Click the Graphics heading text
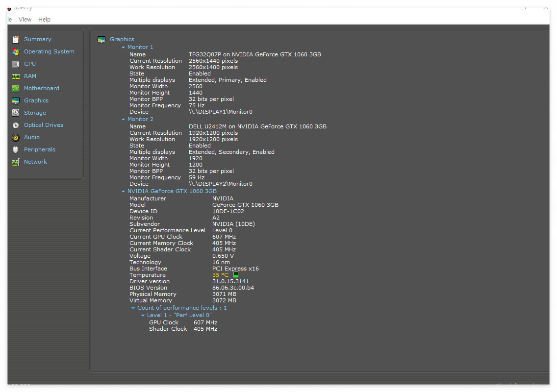 pos(122,39)
